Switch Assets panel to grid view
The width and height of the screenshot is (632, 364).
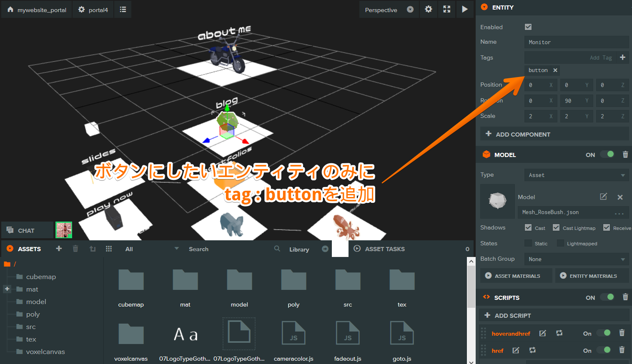coord(109,249)
